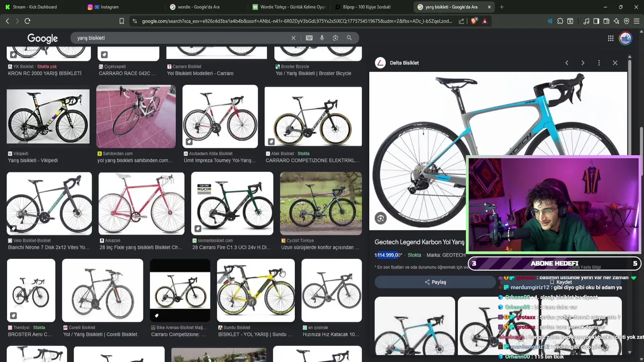Open the browser hamburger menu
Screen dimensions: 644x362
click(636, 21)
